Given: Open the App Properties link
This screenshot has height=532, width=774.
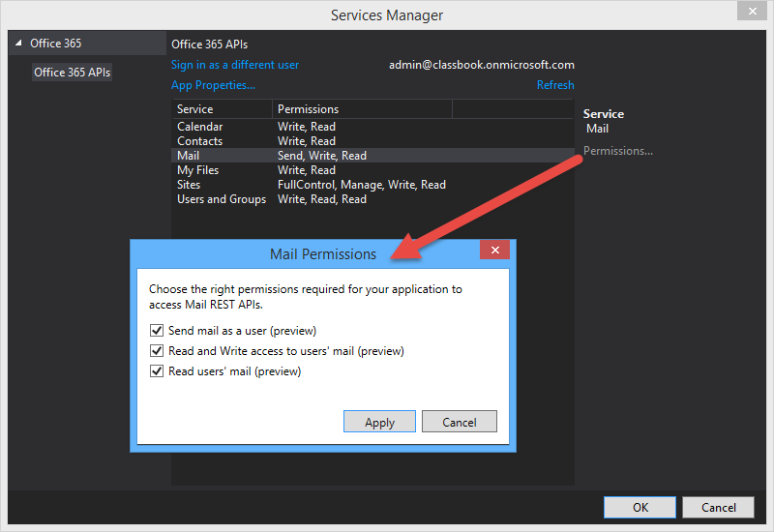Looking at the screenshot, I should pyautogui.click(x=213, y=85).
